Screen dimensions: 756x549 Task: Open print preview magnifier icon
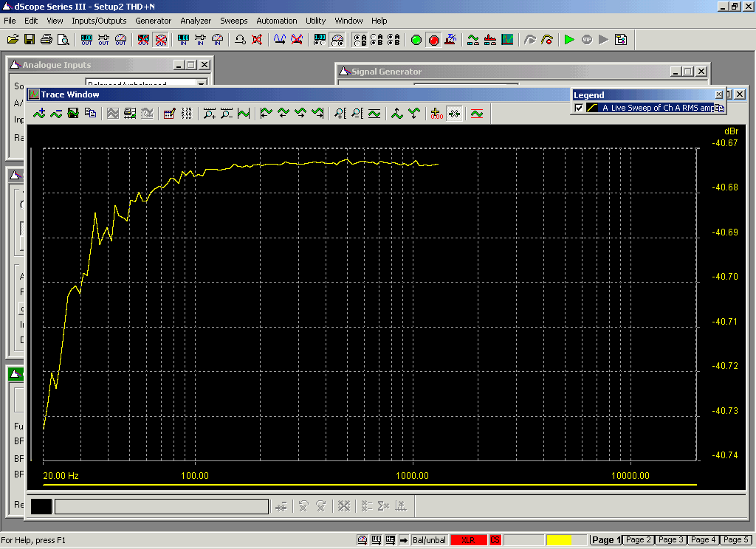63,40
